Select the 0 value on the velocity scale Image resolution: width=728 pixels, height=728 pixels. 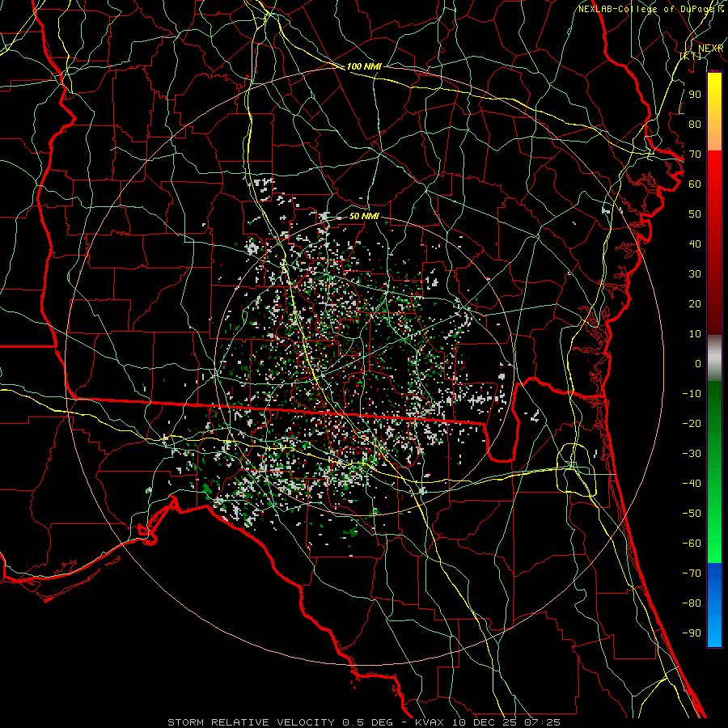(698, 364)
